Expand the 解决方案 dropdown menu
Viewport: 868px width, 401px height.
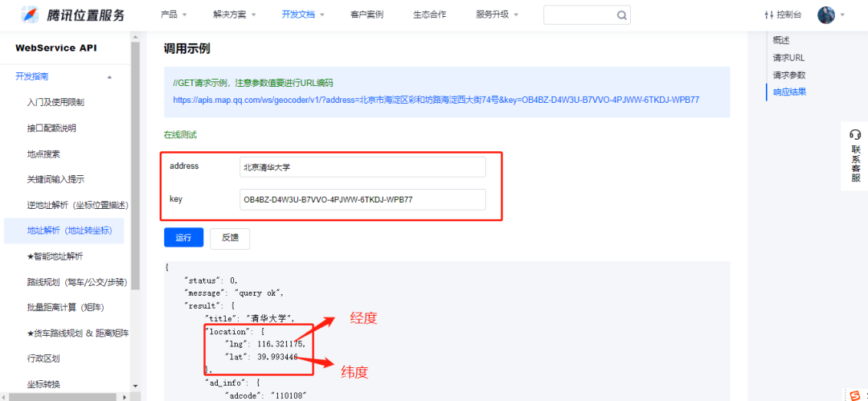tap(234, 14)
